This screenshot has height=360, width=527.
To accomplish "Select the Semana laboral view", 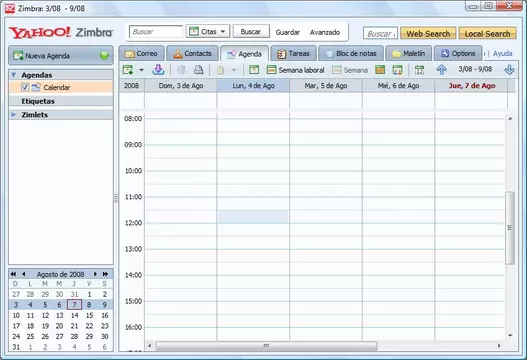I will tap(295, 70).
